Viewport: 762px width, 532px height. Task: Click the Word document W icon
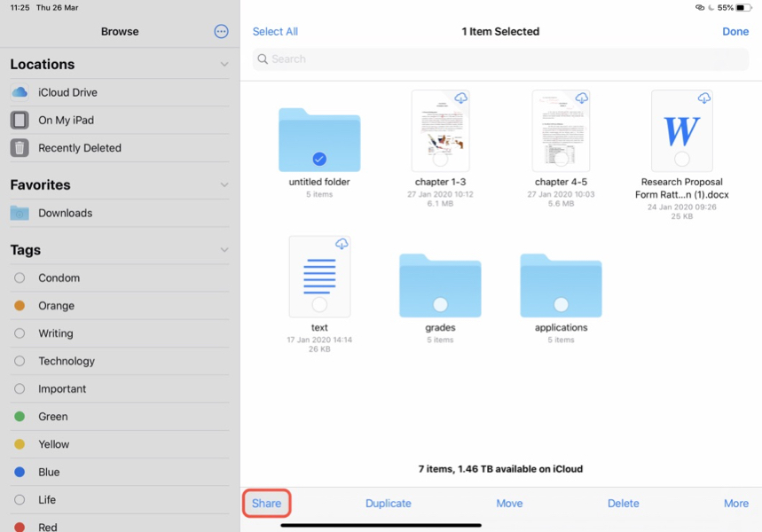point(682,130)
